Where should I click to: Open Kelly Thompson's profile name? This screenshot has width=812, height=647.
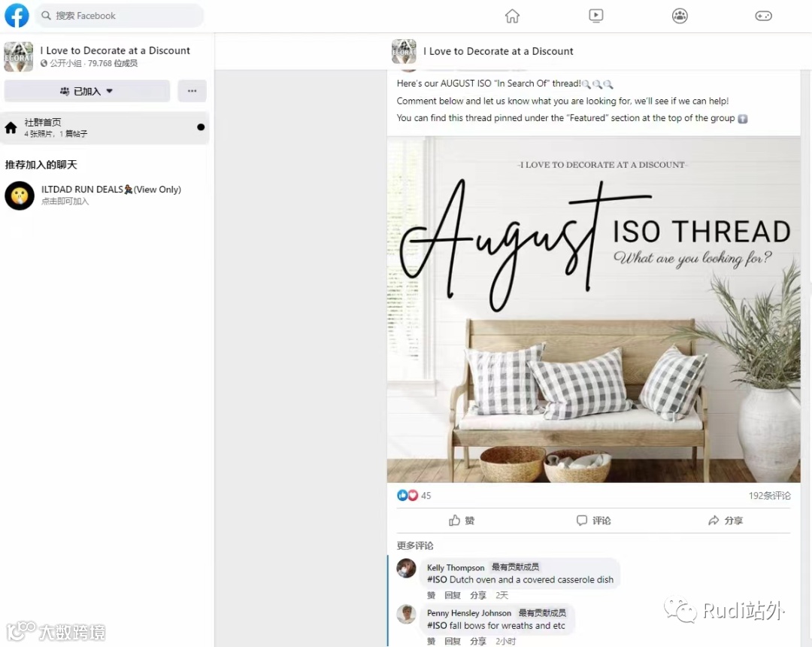pos(455,567)
